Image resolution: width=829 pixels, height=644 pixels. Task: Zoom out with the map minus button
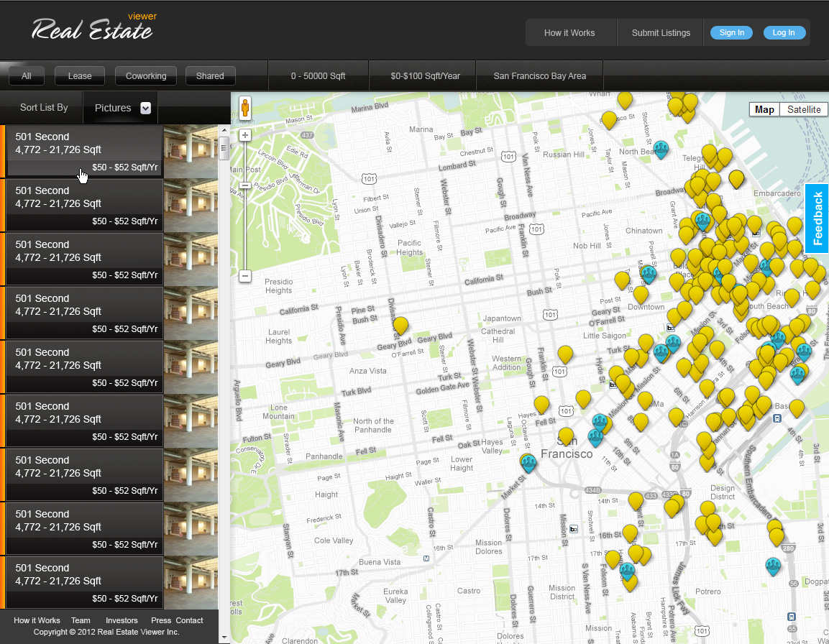point(245,276)
